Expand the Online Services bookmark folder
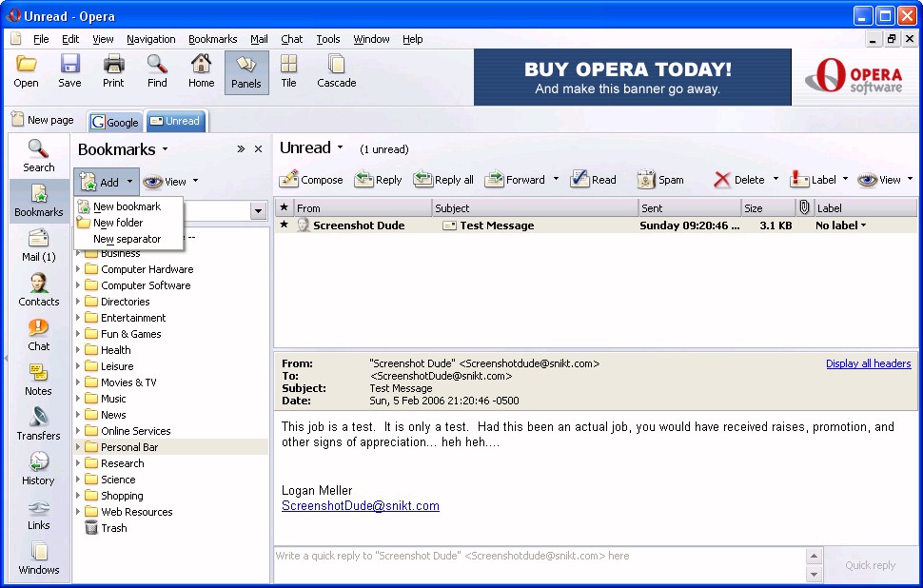 tap(78, 431)
